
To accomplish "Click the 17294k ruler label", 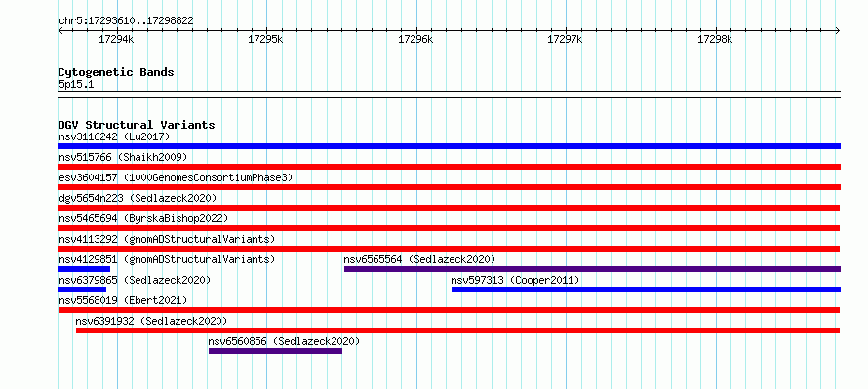I will 116,40.
